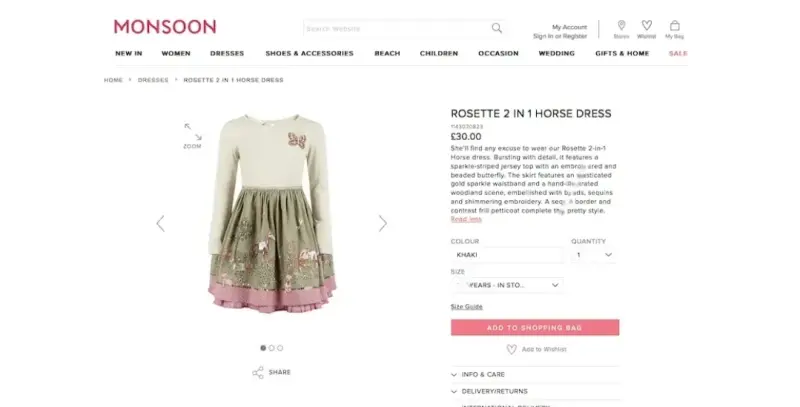
Task: Expand the Delivery/Returns section
Action: point(535,391)
